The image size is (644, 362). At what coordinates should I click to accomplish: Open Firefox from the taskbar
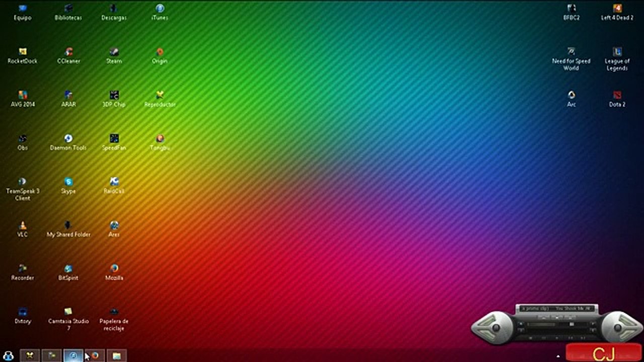coord(95,355)
